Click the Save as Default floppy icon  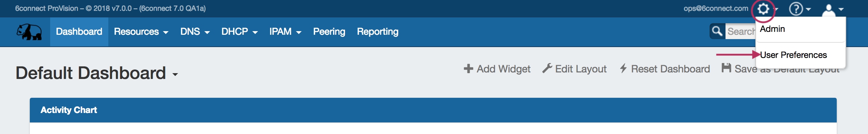point(726,68)
